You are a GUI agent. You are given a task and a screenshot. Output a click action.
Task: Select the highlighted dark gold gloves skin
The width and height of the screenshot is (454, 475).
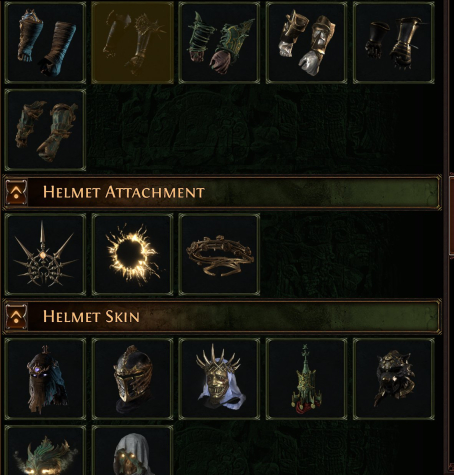(132, 42)
